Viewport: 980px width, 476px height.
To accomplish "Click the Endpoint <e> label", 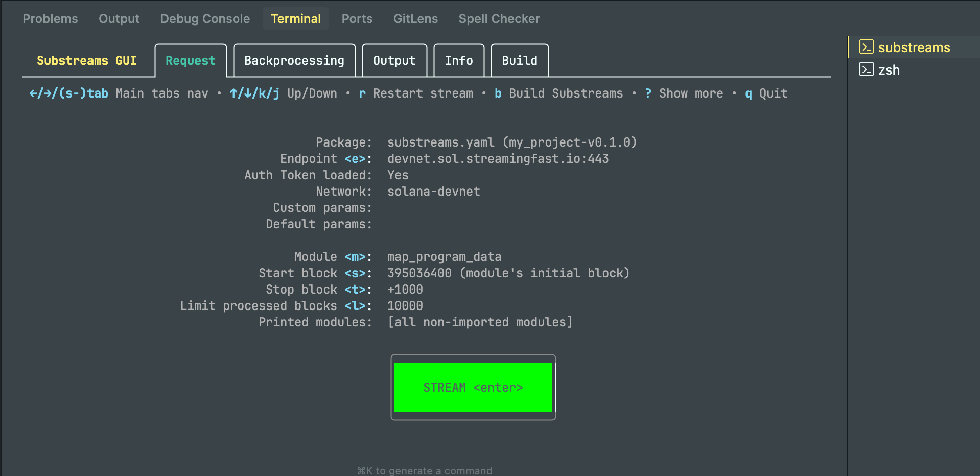I will pos(326,159).
